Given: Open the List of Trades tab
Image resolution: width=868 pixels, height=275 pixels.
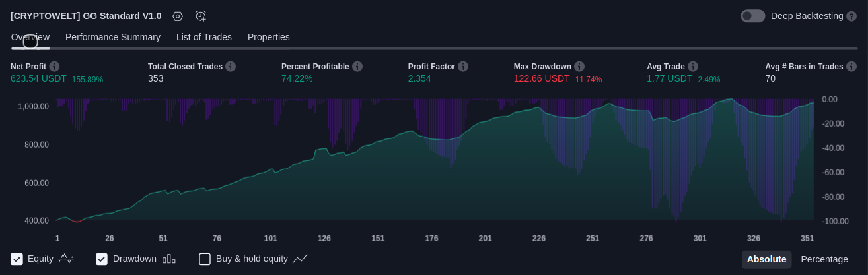Looking at the screenshot, I should (x=204, y=37).
